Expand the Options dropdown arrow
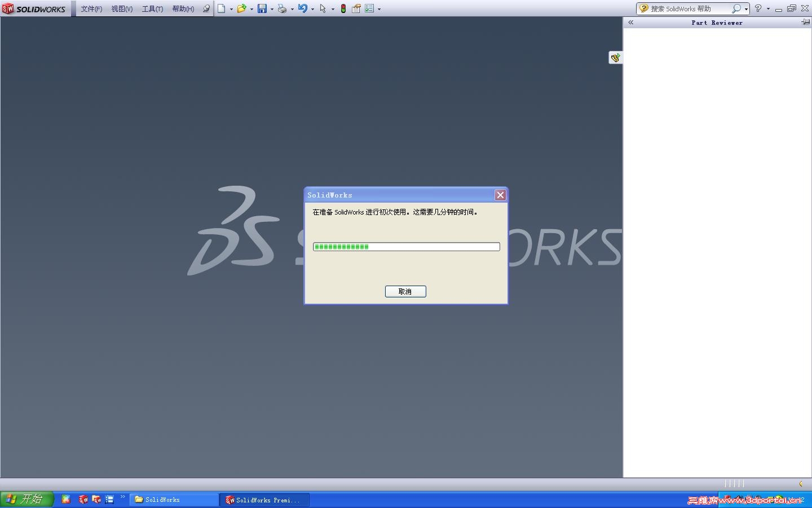Viewport: 812px width, 508px height. click(379, 9)
